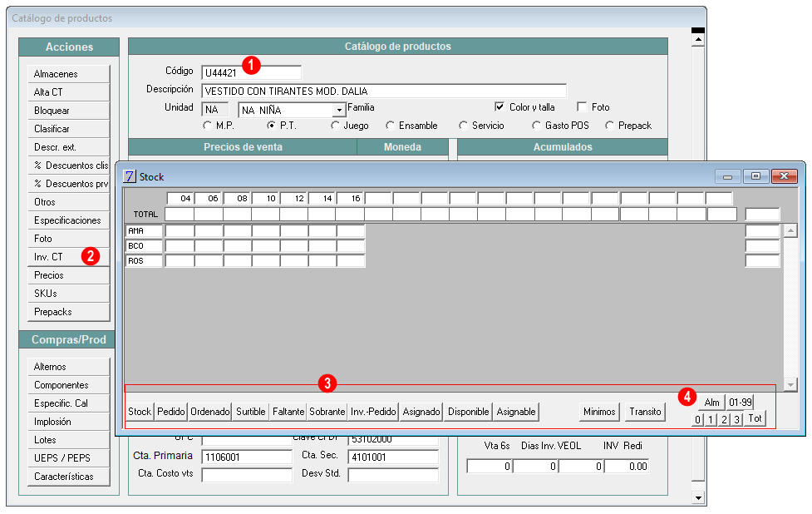Click the Cta. Primaria field 1106001
Image resolution: width=812 pixels, height=514 pixels.
point(247,457)
